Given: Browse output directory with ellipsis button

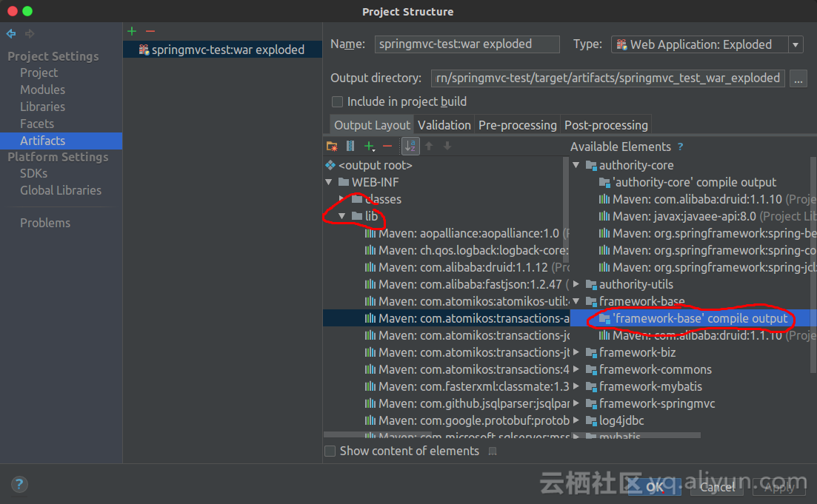Looking at the screenshot, I should point(798,78).
